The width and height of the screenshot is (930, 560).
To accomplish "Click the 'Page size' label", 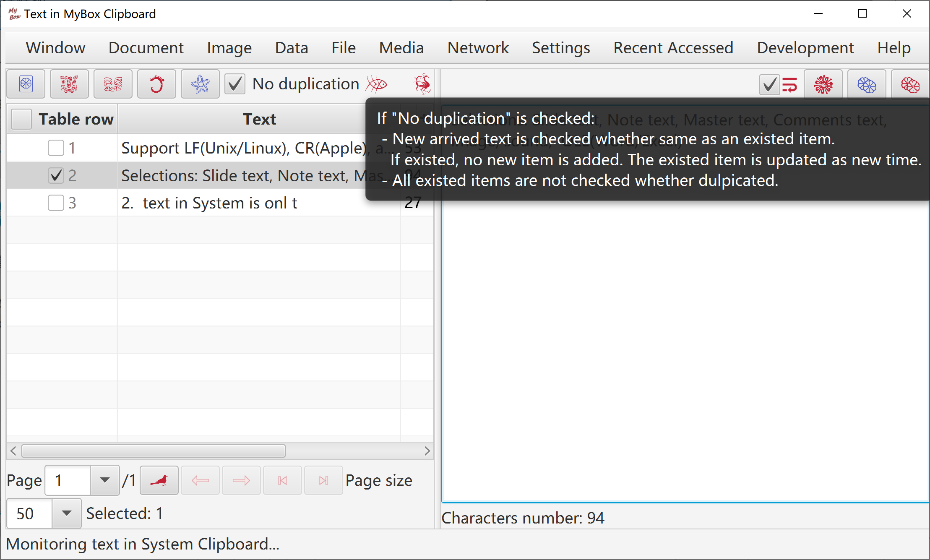I will [x=379, y=481].
